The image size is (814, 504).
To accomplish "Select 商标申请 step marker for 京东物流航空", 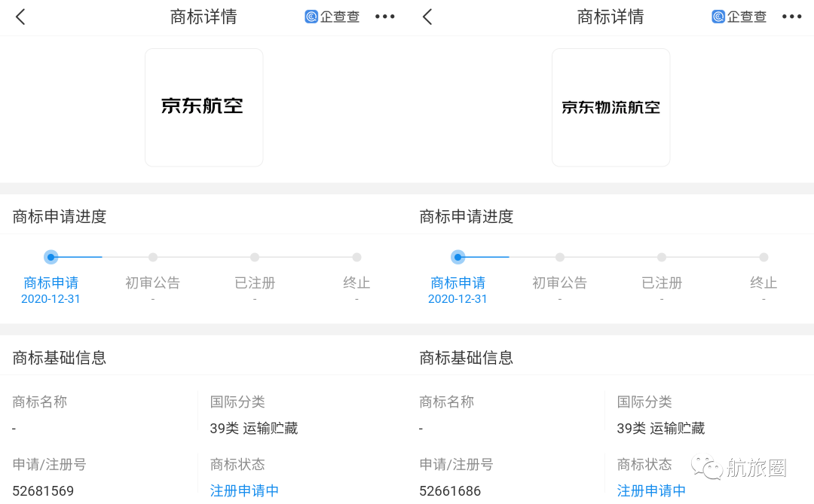I will tap(458, 257).
